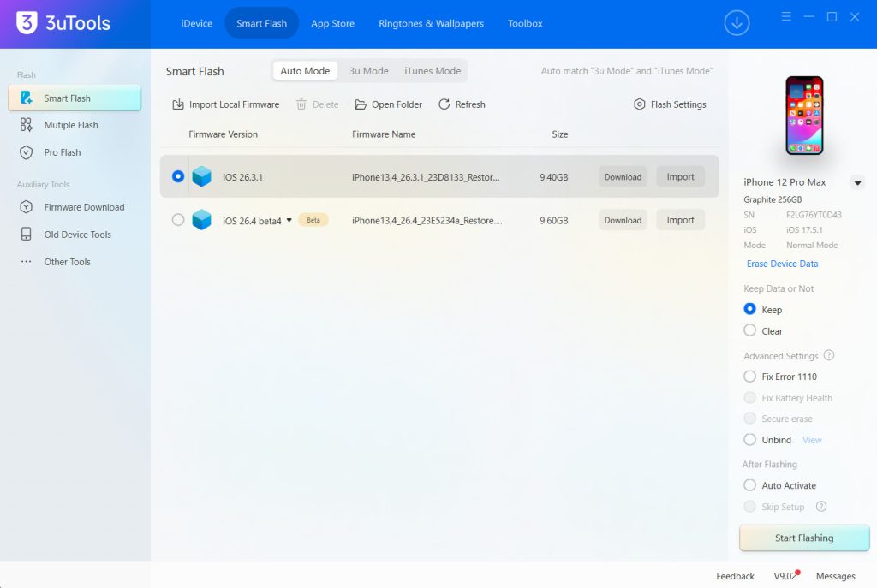The width and height of the screenshot is (877, 588).
Task: Download the iOS 26.4 beta4 firmware
Action: [x=623, y=220]
